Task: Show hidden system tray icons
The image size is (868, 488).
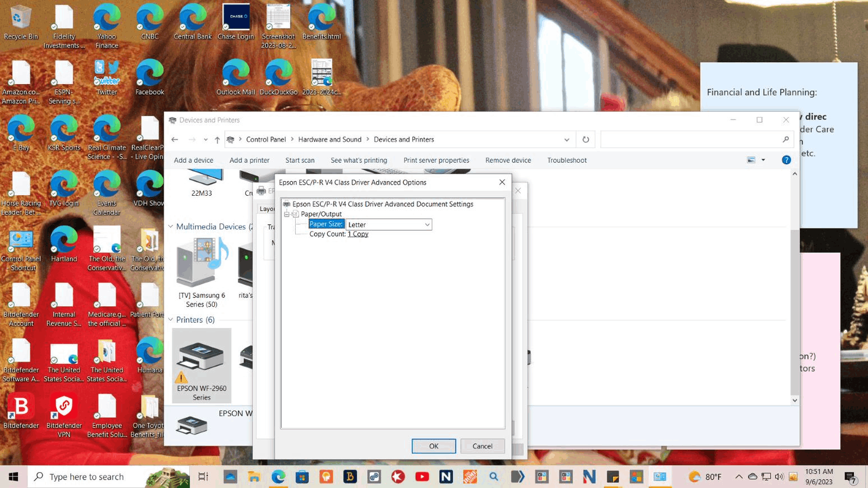Action: point(738,477)
